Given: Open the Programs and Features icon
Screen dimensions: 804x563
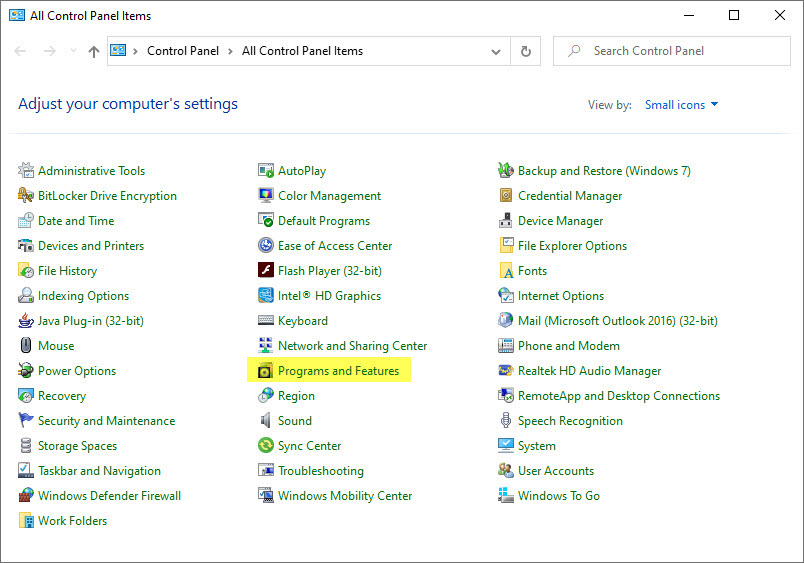Looking at the screenshot, I should tap(265, 370).
